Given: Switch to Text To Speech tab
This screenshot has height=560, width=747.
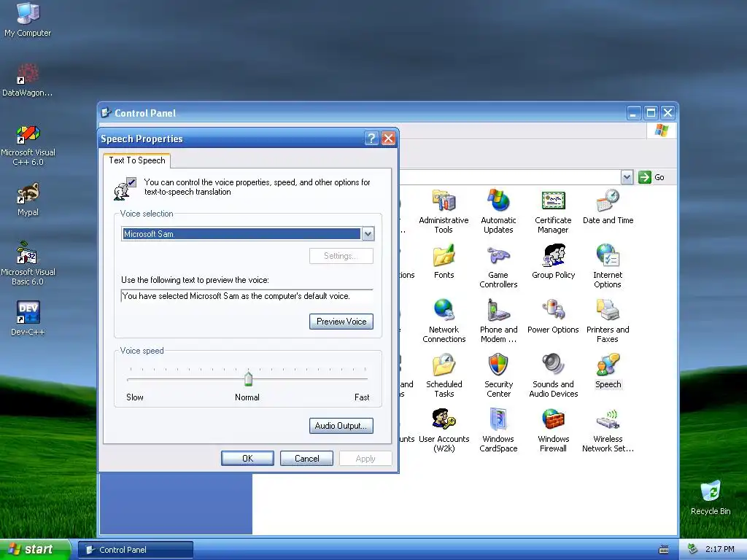Looking at the screenshot, I should tap(136, 160).
